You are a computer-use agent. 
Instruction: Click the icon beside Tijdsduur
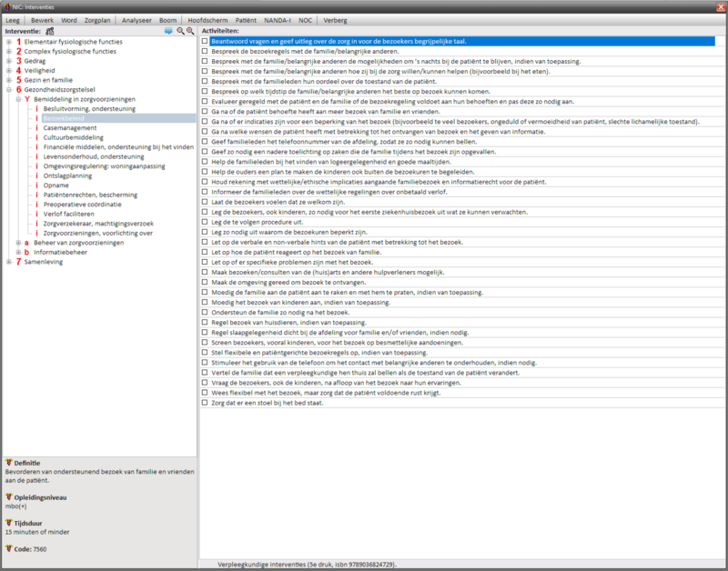[9, 523]
